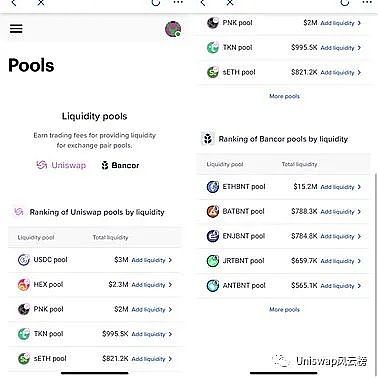Tap the profile avatar icon
Viewport: 378px width, 378px height.
point(173,29)
